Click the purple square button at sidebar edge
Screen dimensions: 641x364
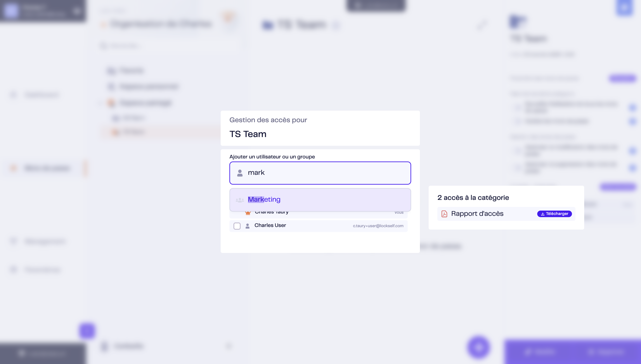coord(87,331)
